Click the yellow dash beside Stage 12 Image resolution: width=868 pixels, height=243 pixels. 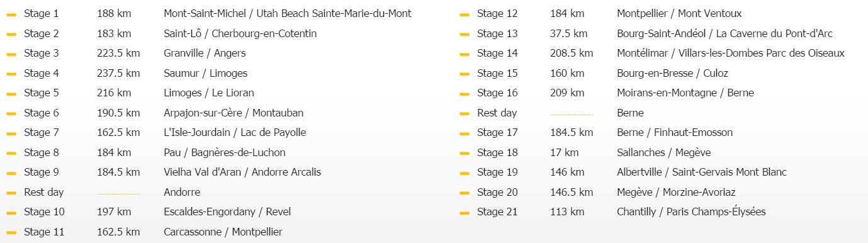coord(465,14)
